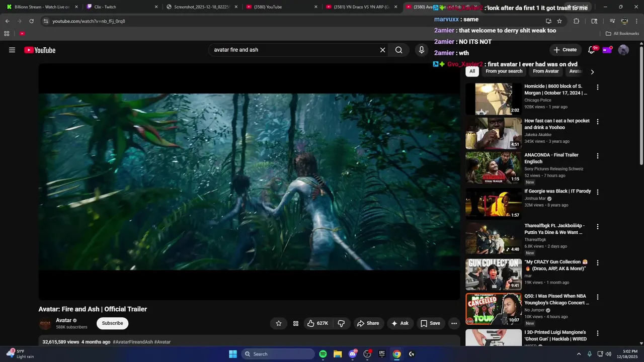Open the 'How fast can I eat a hot pocket' title

point(557,124)
